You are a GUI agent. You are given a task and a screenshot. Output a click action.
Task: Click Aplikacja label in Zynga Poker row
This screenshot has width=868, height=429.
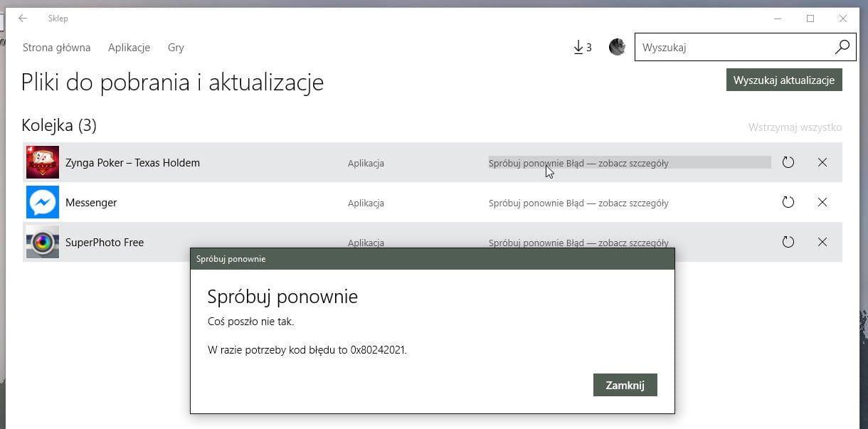[x=366, y=163]
